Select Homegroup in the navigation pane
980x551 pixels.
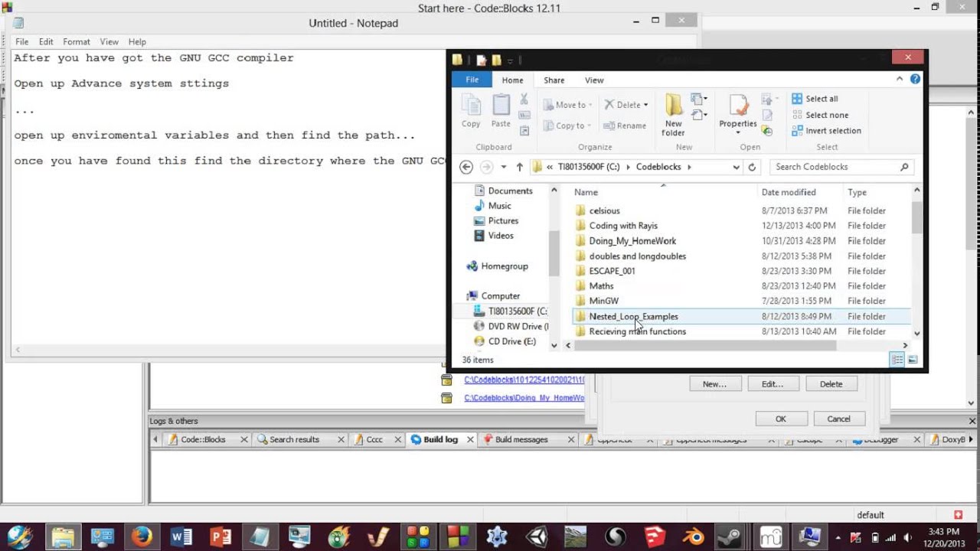pyautogui.click(x=505, y=266)
